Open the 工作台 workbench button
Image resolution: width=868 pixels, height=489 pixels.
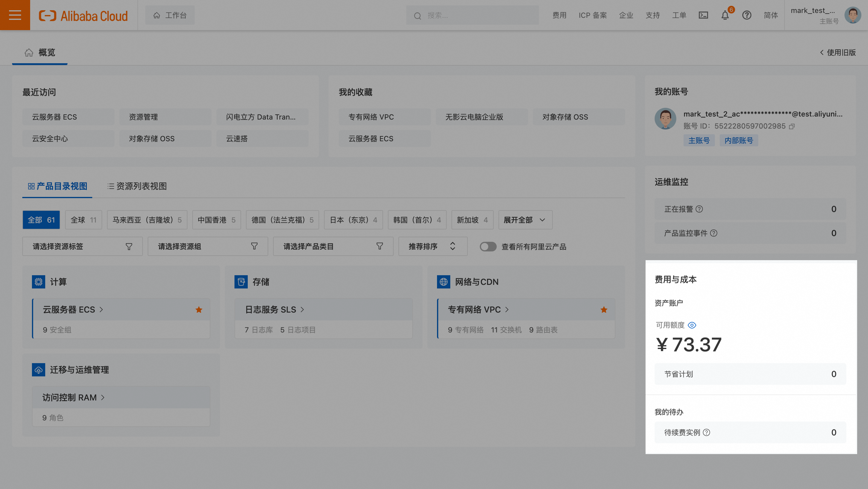coord(170,15)
